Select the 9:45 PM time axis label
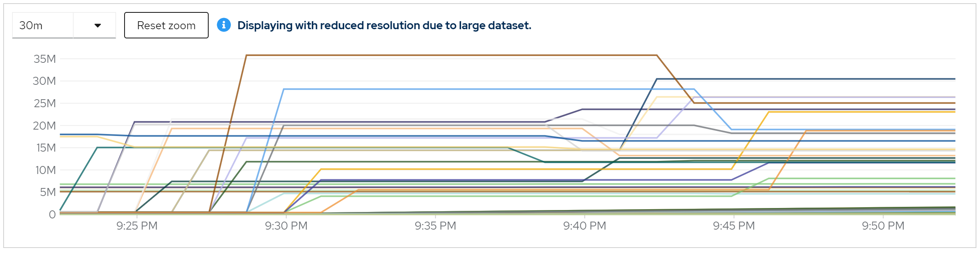 point(734,226)
